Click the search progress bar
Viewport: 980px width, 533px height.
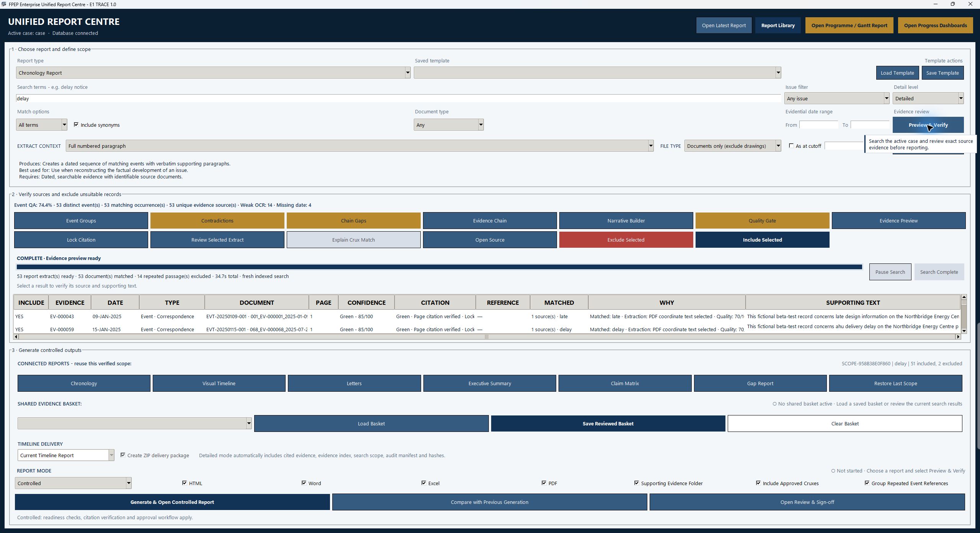[x=439, y=267]
